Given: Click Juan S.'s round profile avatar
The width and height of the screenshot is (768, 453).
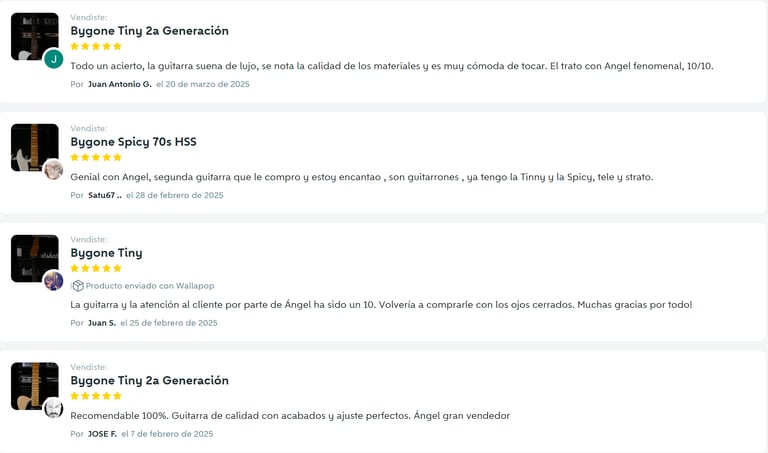Looking at the screenshot, I should [x=53, y=281].
